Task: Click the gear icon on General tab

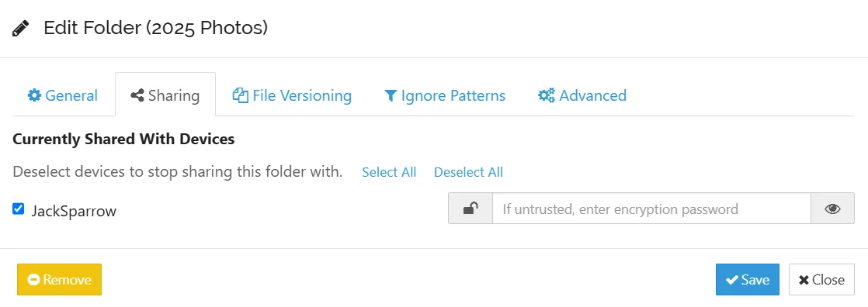Action: pos(34,95)
